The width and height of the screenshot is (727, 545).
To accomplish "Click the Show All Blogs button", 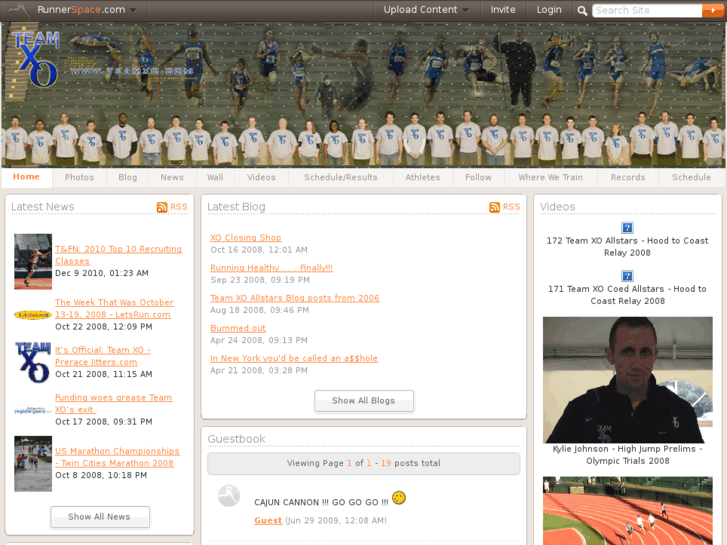I will tap(364, 401).
